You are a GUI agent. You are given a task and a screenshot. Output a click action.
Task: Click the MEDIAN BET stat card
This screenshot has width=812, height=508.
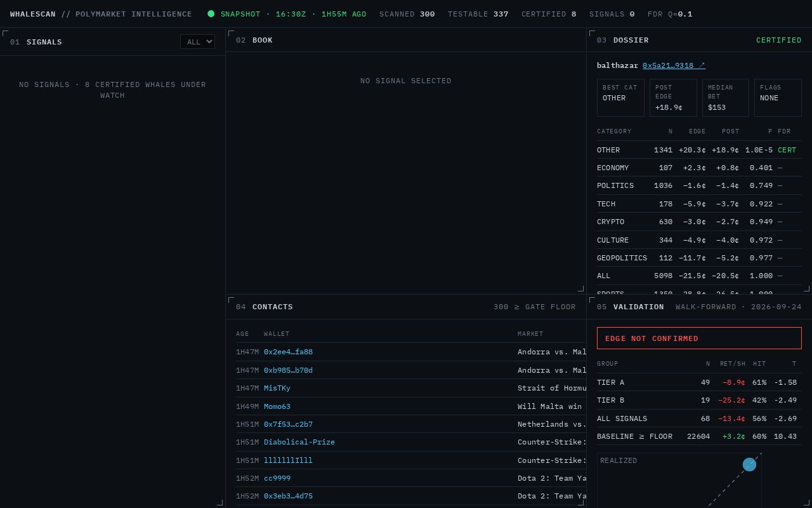[x=726, y=98]
